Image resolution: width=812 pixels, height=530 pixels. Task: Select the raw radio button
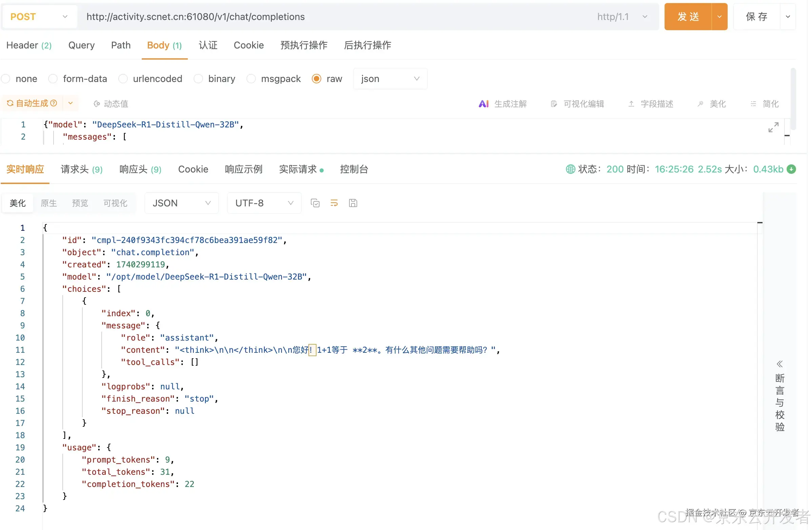[x=317, y=79]
